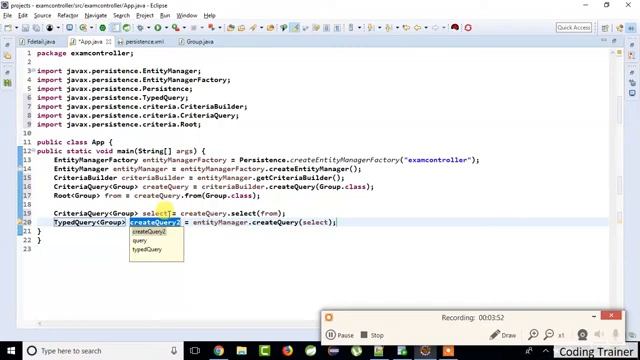Click the Search flashlight toolbar icon

253,28
